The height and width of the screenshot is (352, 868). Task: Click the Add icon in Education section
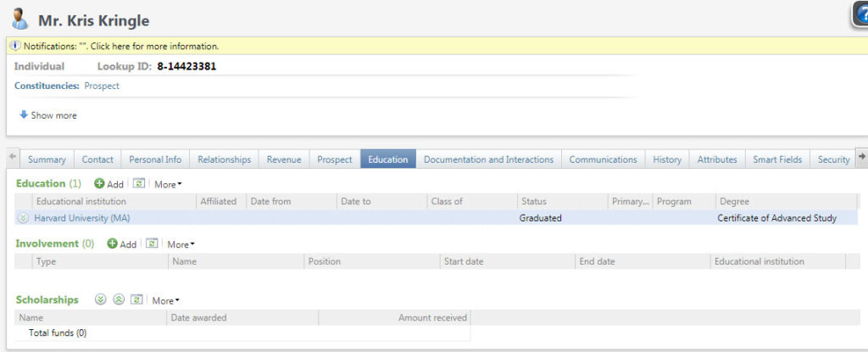click(100, 184)
